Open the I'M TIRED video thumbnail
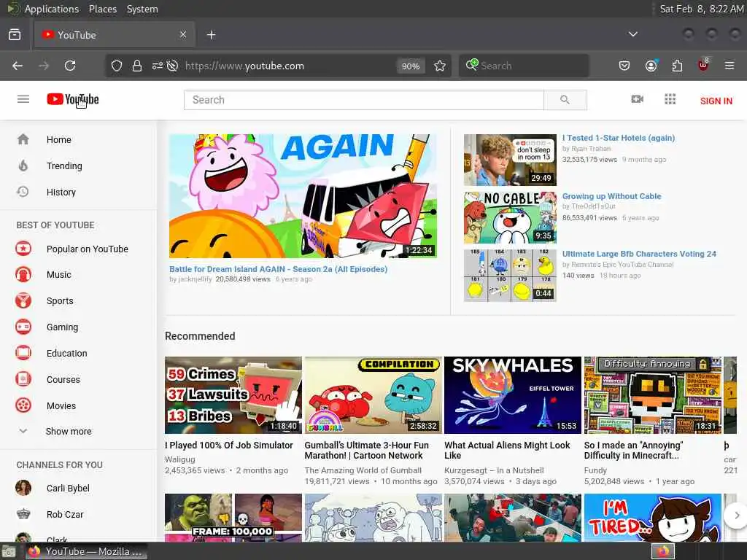 pos(653,518)
